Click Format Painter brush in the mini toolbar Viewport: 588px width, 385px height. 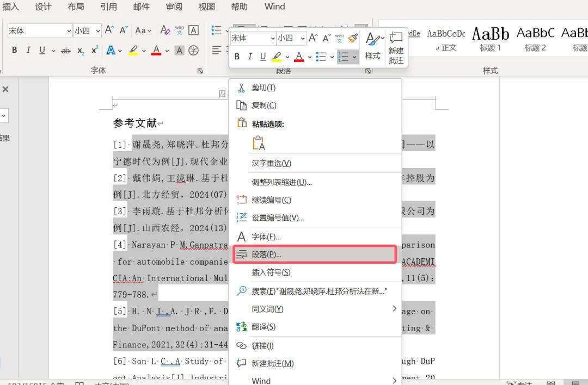(x=353, y=38)
